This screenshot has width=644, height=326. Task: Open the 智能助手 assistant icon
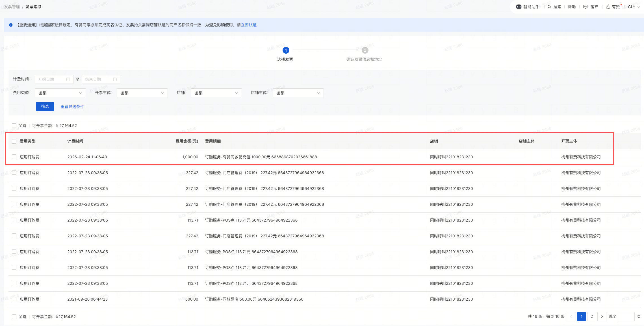[519, 7]
